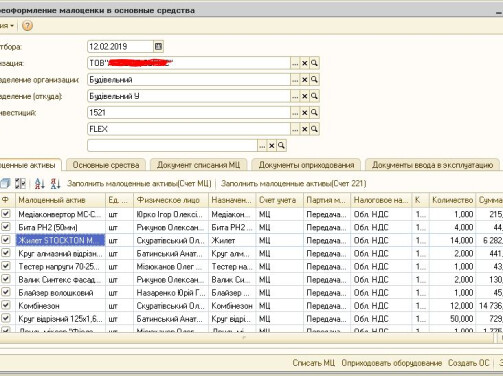Click the Списать МЦ button
The width and height of the screenshot is (503, 376).
pyautogui.click(x=313, y=363)
